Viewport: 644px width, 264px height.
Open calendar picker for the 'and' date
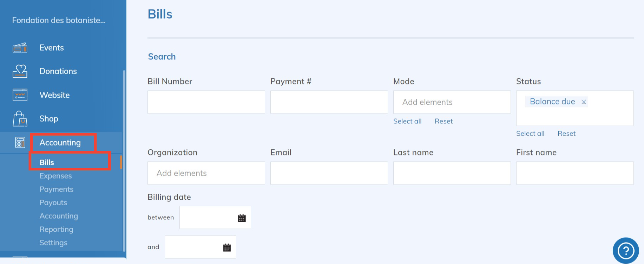[227, 247]
